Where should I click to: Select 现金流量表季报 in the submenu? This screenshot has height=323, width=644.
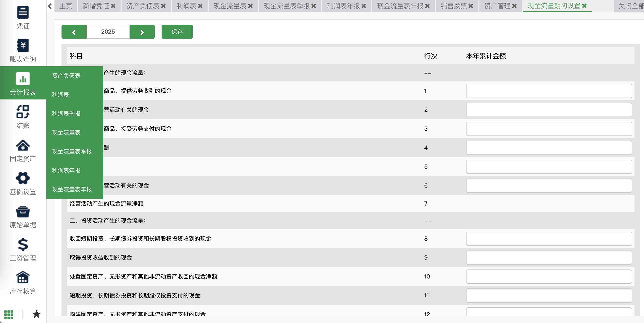click(x=72, y=151)
